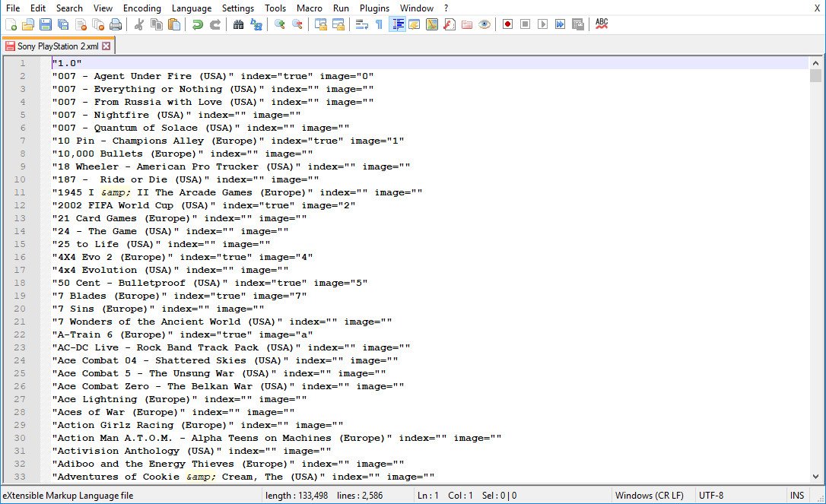Toggle word wrap in the toolbar

pyautogui.click(x=362, y=24)
